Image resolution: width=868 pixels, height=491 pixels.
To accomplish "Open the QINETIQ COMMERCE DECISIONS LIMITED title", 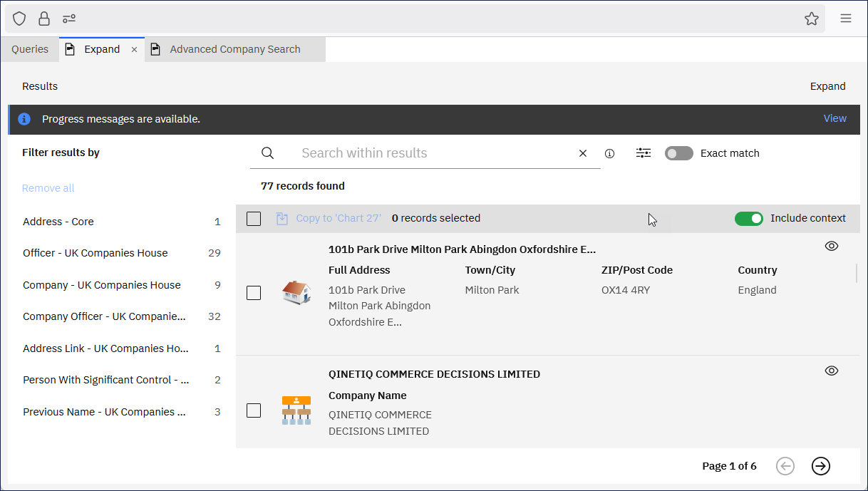I will (435, 374).
